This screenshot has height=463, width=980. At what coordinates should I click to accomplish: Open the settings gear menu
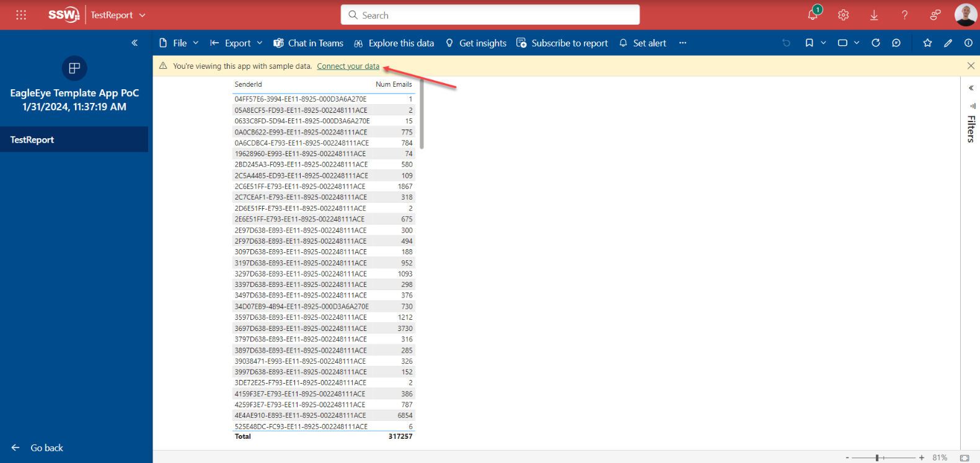(x=843, y=15)
